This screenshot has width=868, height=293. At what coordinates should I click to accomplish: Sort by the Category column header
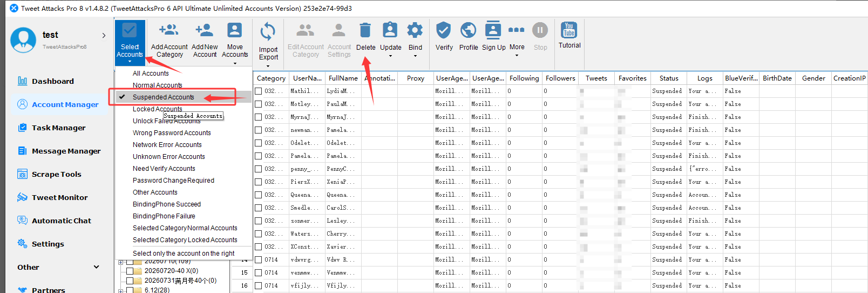click(x=271, y=78)
